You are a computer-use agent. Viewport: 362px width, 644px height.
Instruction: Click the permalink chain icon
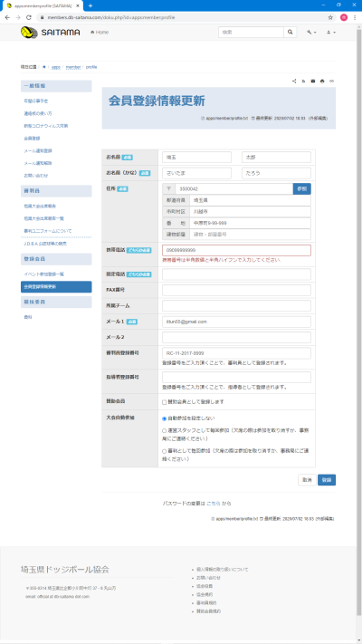point(331,82)
